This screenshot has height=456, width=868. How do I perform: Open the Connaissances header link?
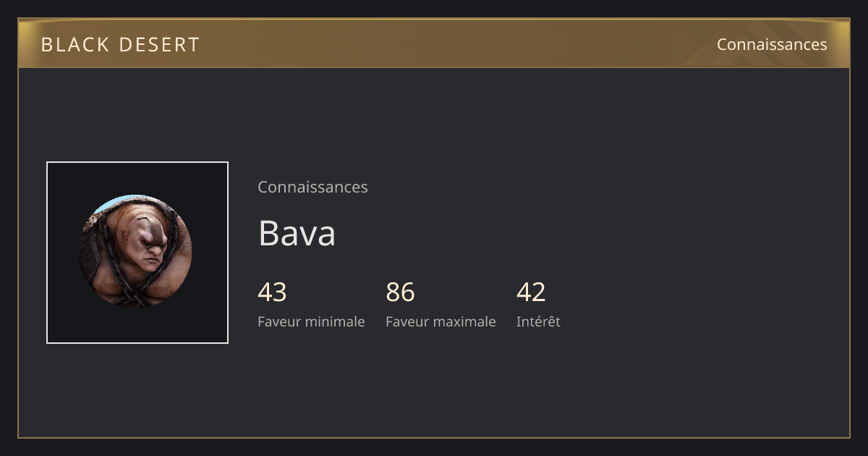pyautogui.click(x=772, y=44)
